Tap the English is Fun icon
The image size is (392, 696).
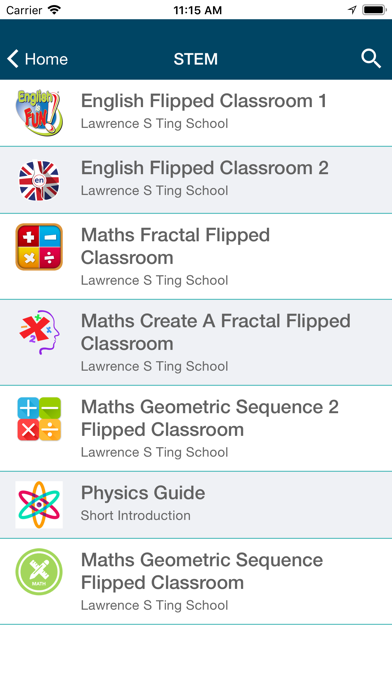coord(39,113)
